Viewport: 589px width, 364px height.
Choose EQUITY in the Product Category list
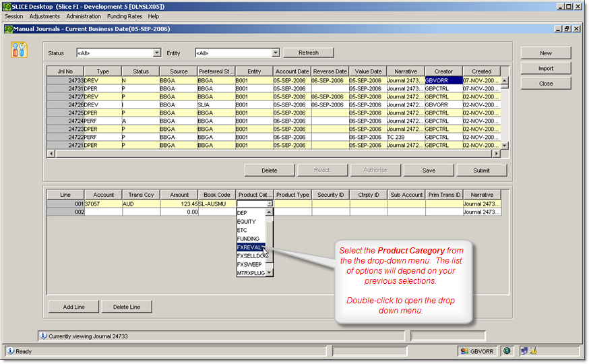247,221
